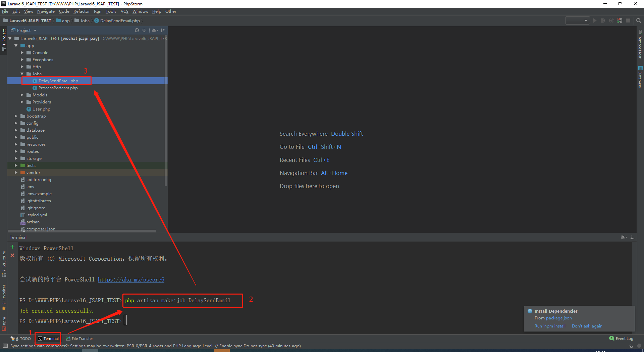Toggle the Z: Structure tool window stripe
Image resolution: width=644 pixels, height=352 pixels.
coord(4,264)
